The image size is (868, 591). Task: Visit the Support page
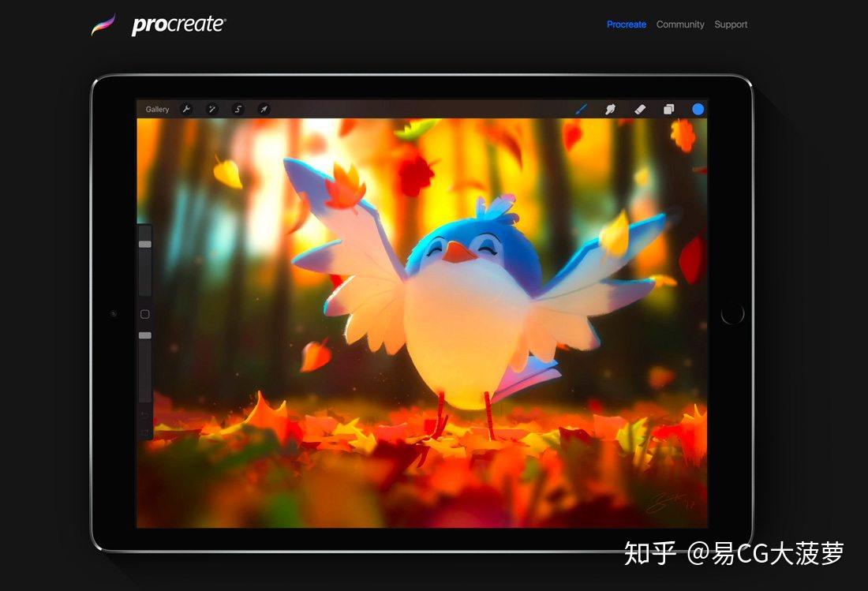click(x=730, y=24)
